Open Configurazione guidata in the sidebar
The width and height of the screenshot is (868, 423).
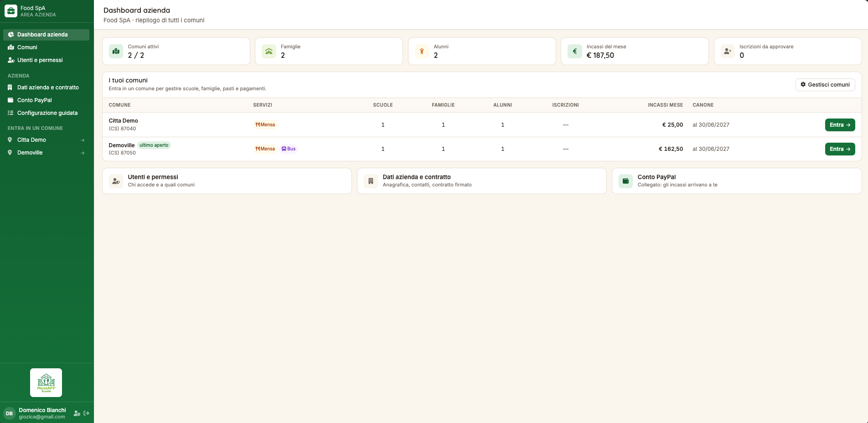pos(46,113)
